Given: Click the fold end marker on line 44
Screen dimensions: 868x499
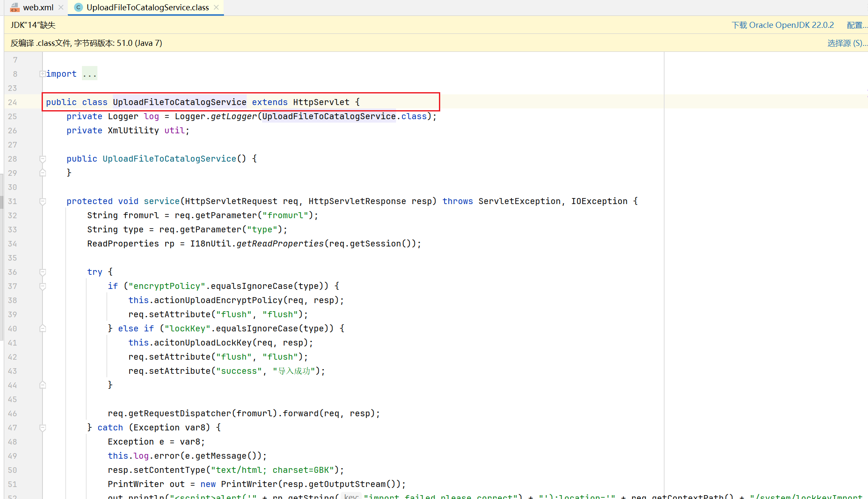Looking at the screenshot, I should [42, 385].
